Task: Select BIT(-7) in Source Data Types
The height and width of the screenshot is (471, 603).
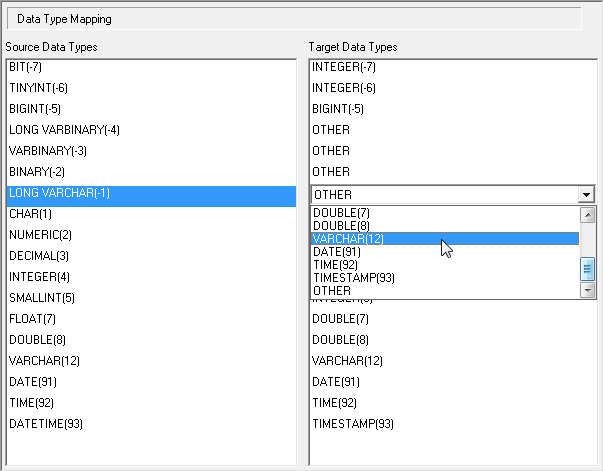Action: [x=27, y=67]
